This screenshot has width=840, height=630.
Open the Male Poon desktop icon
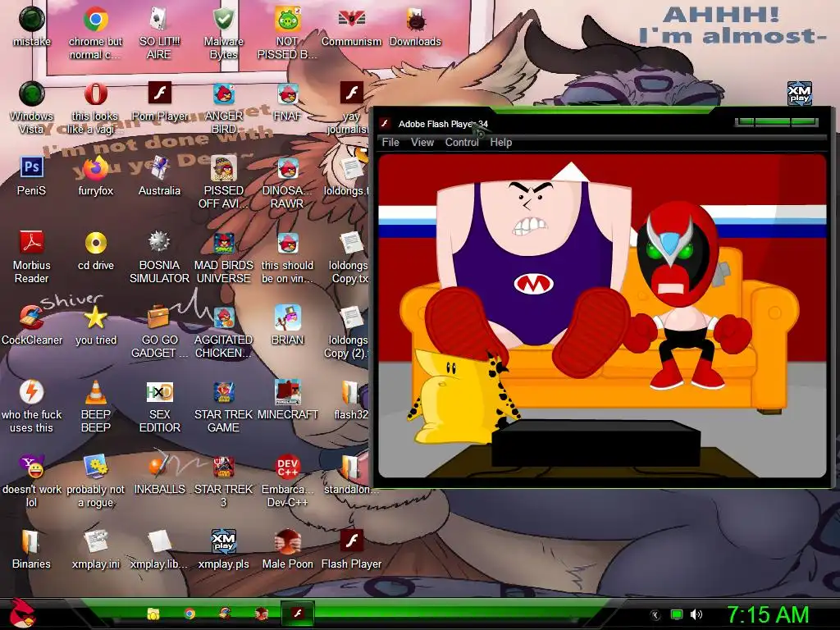(287, 549)
